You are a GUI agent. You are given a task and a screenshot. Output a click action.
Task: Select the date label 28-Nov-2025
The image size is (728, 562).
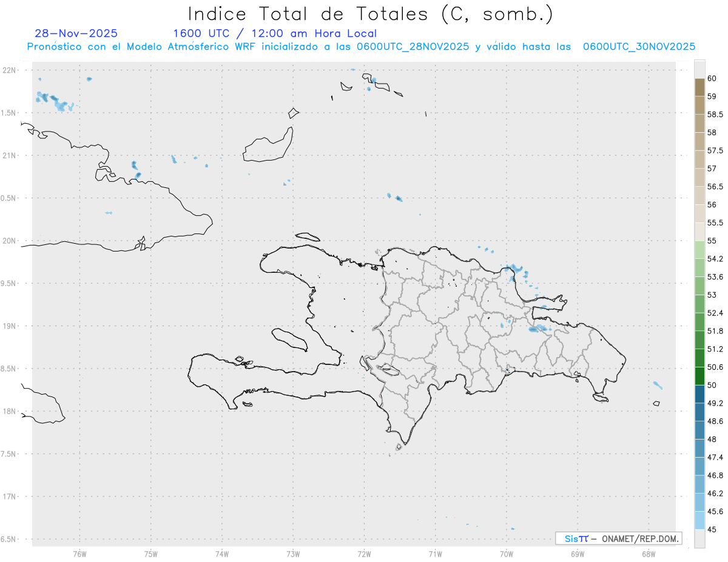[x=76, y=33]
